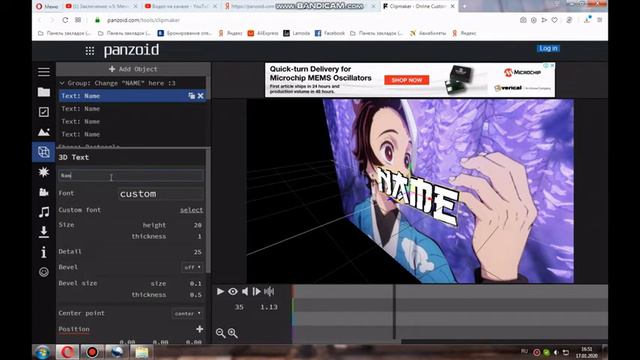The height and width of the screenshot is (360, 640).
Task: Open the Facebook bookmark
Action: 330,33
